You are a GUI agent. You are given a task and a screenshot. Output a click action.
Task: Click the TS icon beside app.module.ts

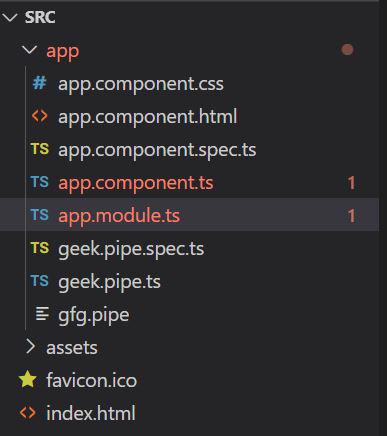(40, 215)
